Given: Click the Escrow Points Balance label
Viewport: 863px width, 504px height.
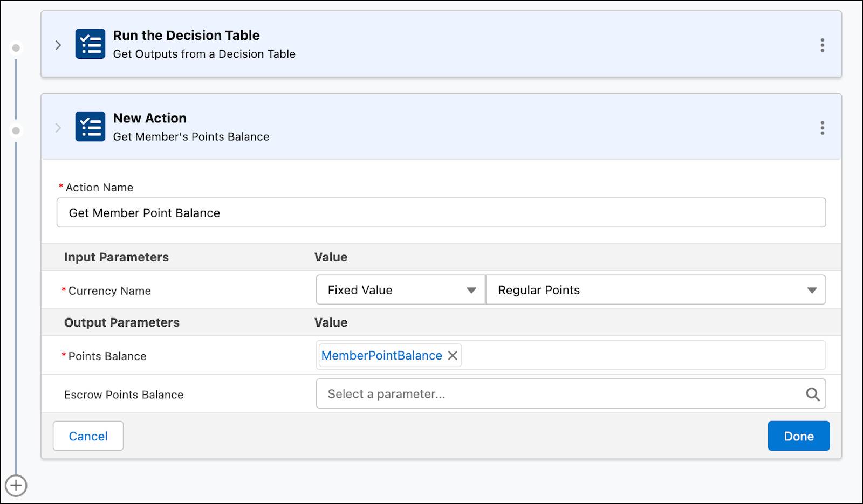Looking at the screenshot, I should click(x=124, y=395).
